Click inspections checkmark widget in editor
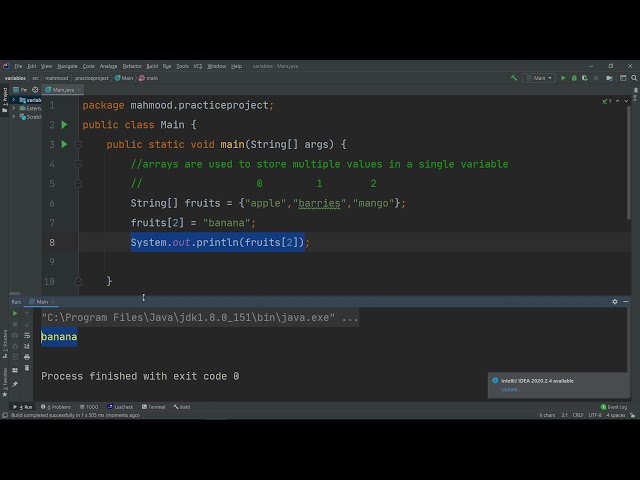640x480 pixels. click(607, 101)
